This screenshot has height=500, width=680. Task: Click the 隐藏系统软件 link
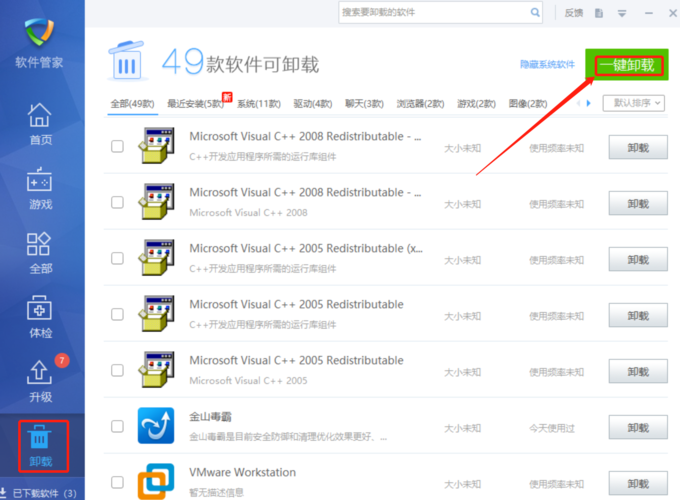(x=547, y=65)
